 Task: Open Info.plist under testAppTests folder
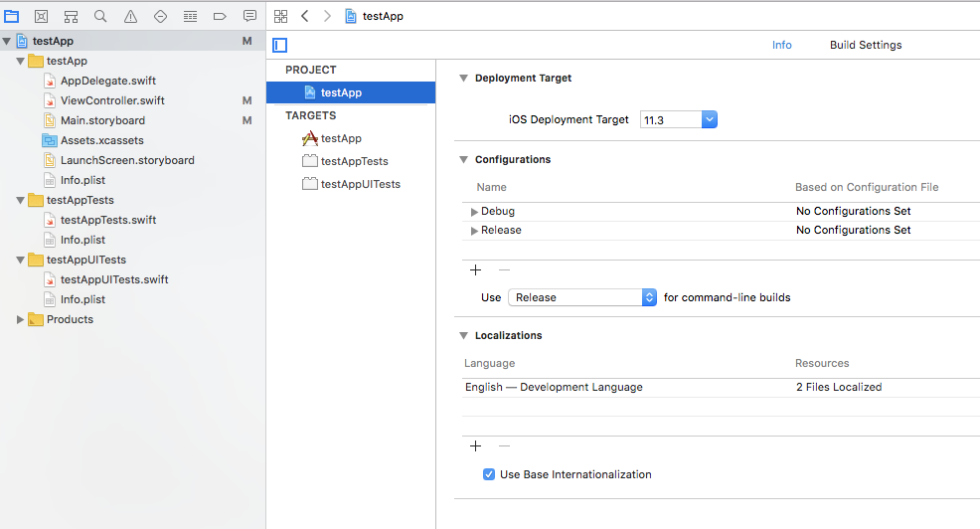click(82, 240)
